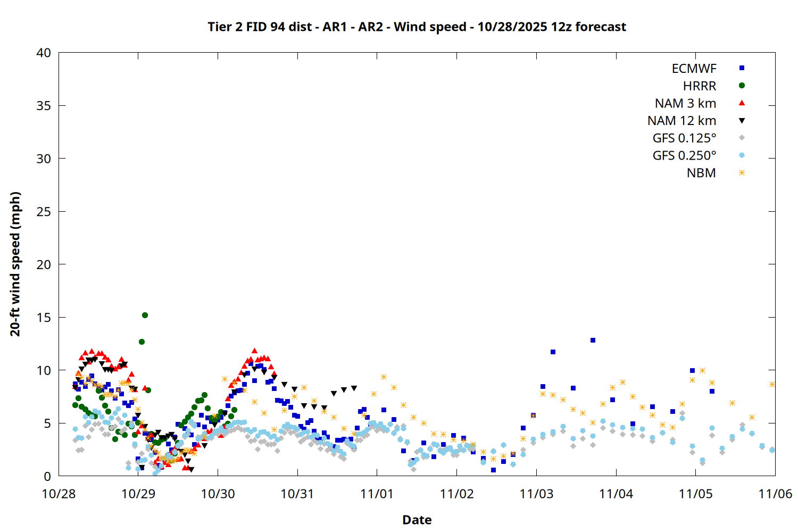Click the 25 value on the y-axis
Viewport: 798px width, 532px height.
[44, 212]
